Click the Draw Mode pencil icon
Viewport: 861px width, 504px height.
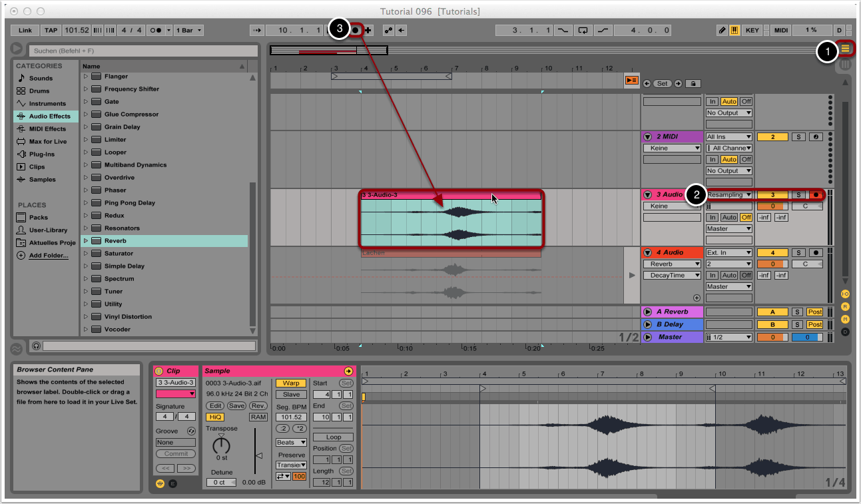tap(722, 30)
